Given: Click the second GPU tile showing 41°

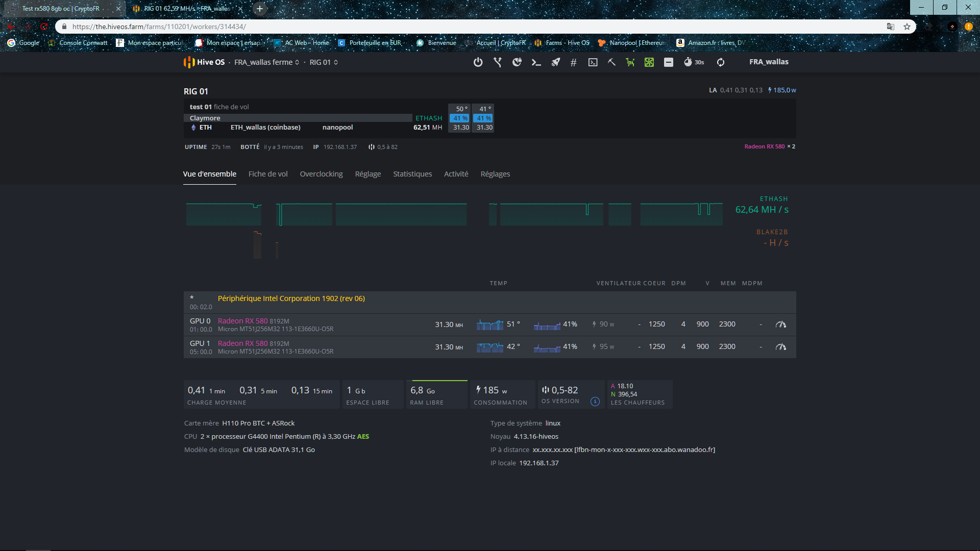Looking at the screenshot, I should 484,118.
